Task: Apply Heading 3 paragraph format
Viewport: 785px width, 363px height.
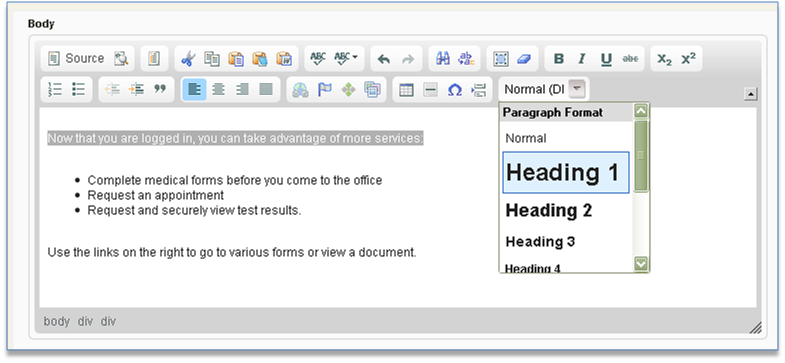Action: coord(566,242)
